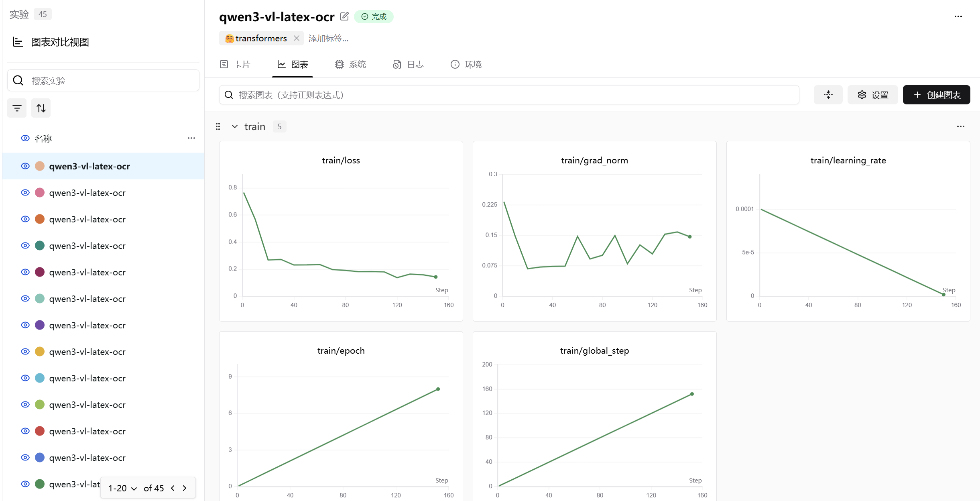Toggle visibility of the pink qwen3-vl-latex-ocr run
Image resolution: width=980 pixels, height=501 pixels.
pos(25,193)
